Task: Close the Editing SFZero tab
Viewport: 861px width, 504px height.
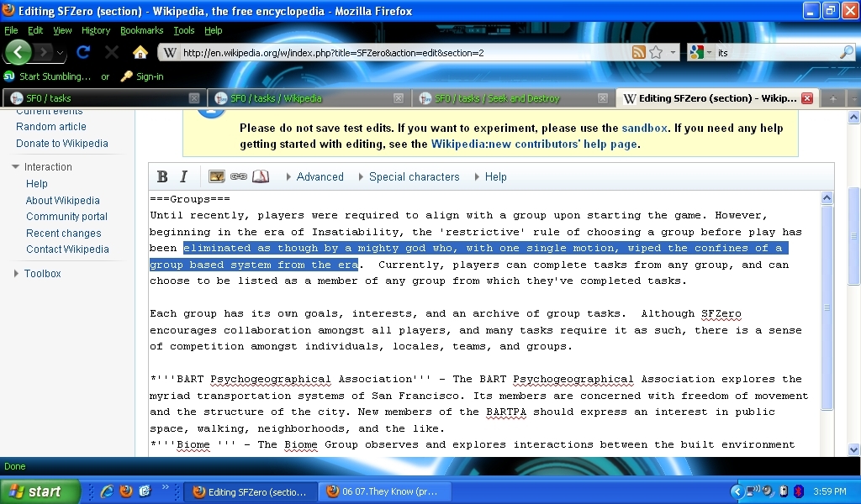Action: click(x=806, y=98)
